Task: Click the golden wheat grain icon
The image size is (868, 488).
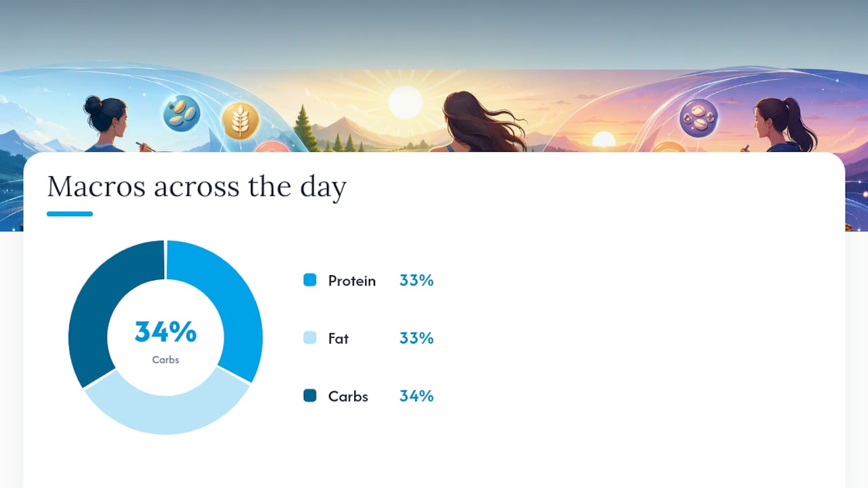Action: (x=240, y=121)
